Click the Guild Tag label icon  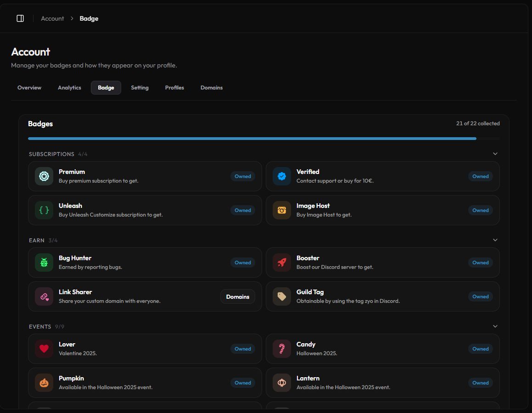coord(282,296)
